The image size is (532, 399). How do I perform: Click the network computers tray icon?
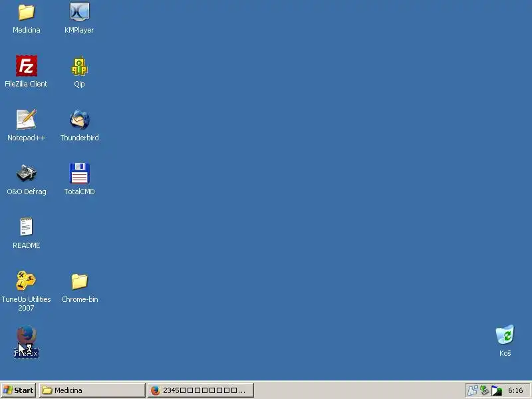coord(472,390)
